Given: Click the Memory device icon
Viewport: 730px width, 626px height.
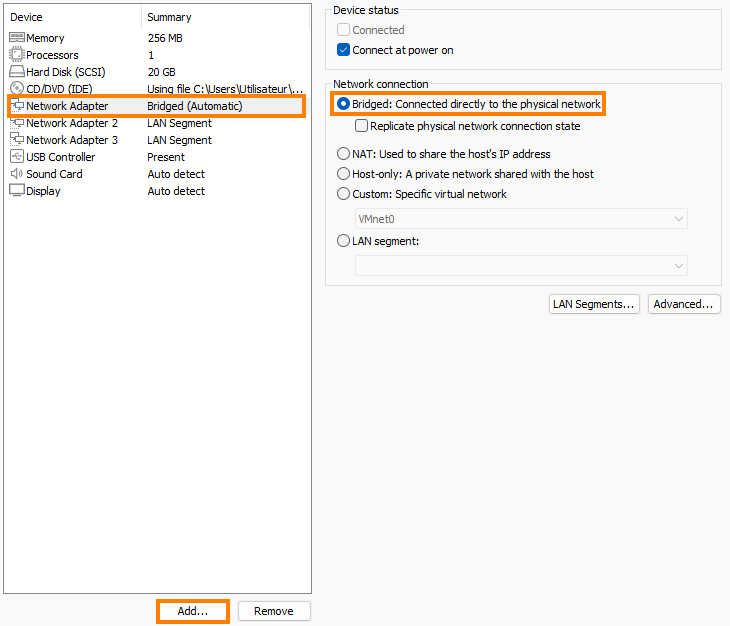Looking at the screenshot, I should click(x=17, y=38).
